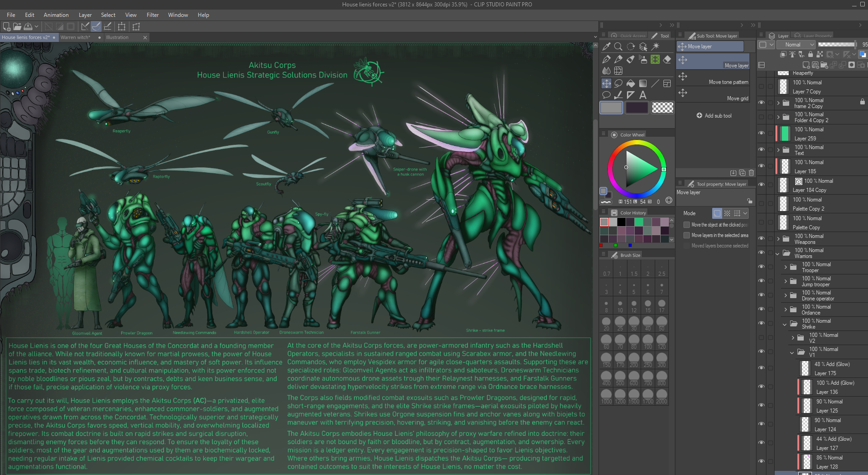Hide the frame 2 Copy folder
The width and height of the screenshot is (868, 475).
point(761,103)
